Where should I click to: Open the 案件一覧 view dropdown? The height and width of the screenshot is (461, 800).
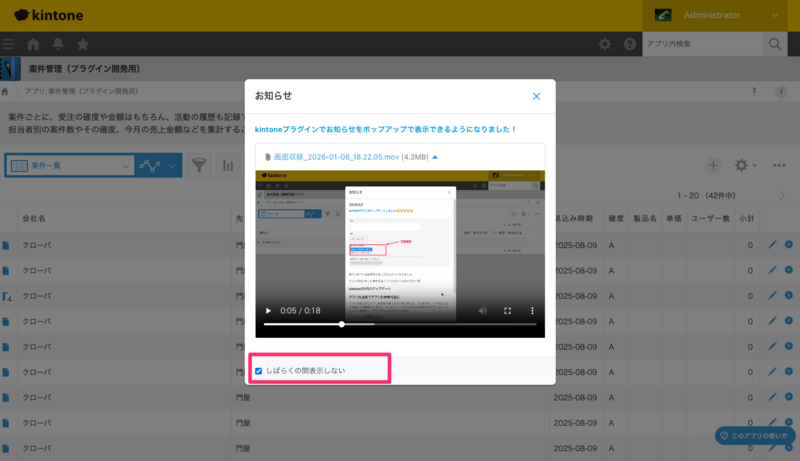(69, 166)
